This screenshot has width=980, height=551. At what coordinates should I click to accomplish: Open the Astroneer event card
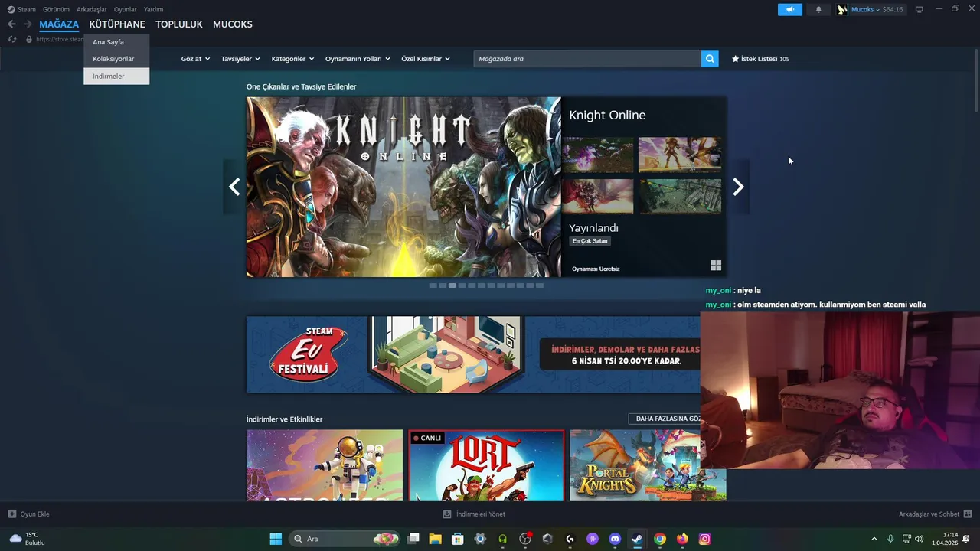(x=325, y=465)
